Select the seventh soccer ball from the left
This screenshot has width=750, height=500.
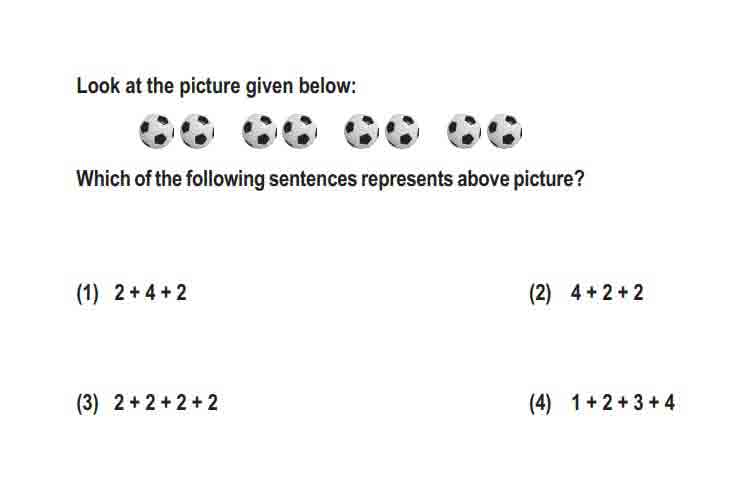coord(464,131)
